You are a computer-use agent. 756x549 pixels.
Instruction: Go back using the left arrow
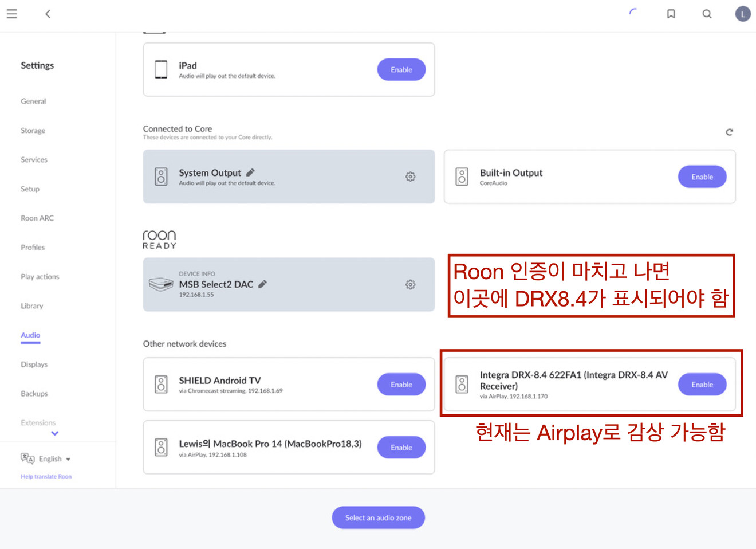click(x=48, y=14)
